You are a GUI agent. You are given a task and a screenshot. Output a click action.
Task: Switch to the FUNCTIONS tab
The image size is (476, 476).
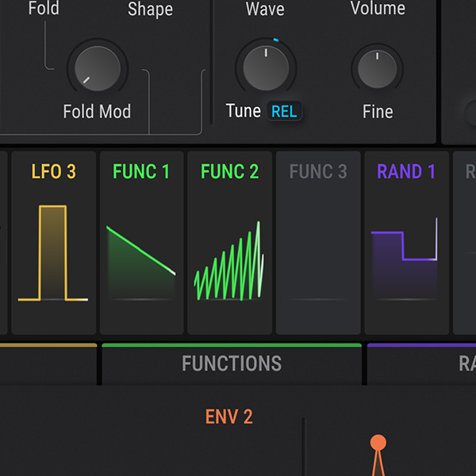pos(232,364)
